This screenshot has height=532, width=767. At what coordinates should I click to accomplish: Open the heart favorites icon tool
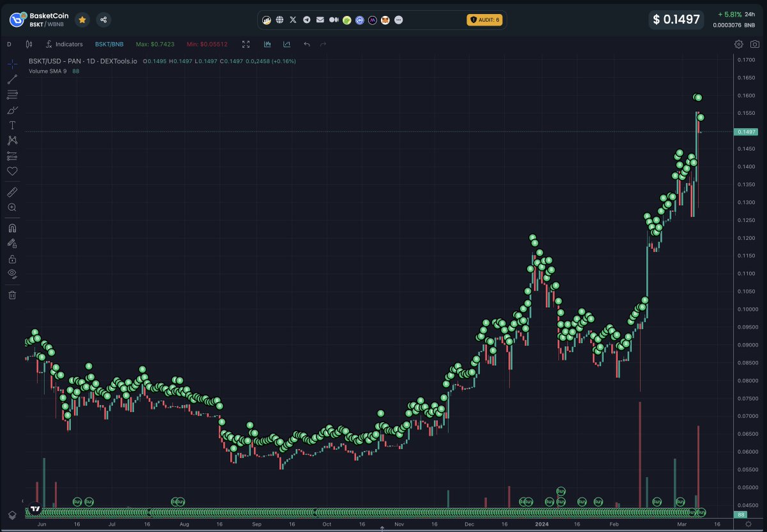pos(12,171)
